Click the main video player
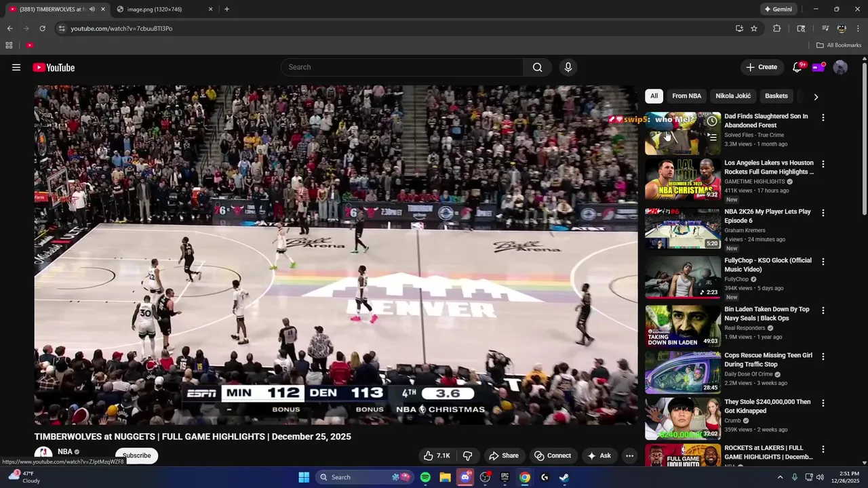This screenshot has height=488, width=868. pyautogui.click(x=336, y=255)
